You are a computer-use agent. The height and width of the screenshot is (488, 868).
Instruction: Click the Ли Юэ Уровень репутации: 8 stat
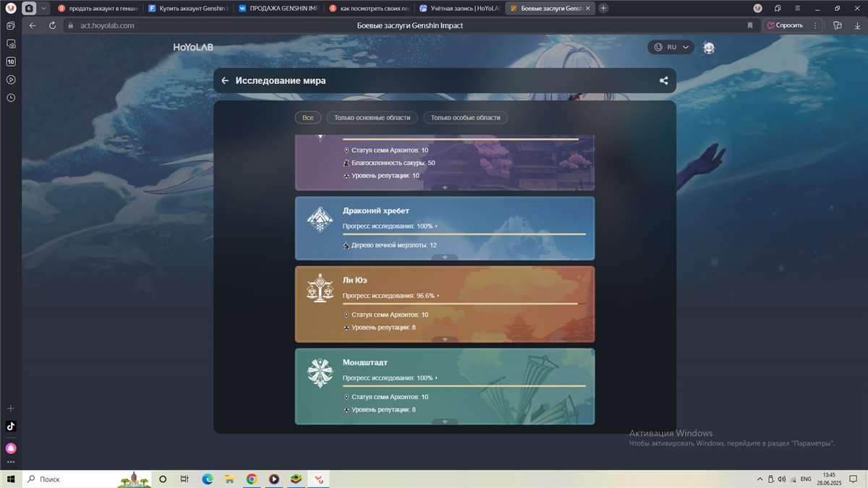click(380, 328)
